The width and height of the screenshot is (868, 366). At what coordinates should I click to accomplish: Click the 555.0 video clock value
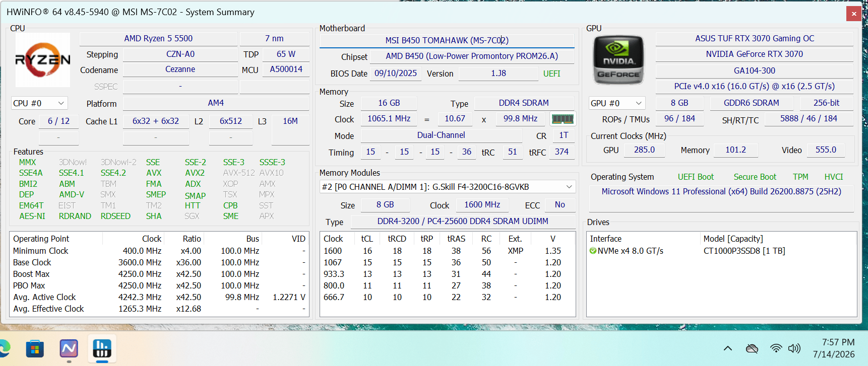[826, 150]
